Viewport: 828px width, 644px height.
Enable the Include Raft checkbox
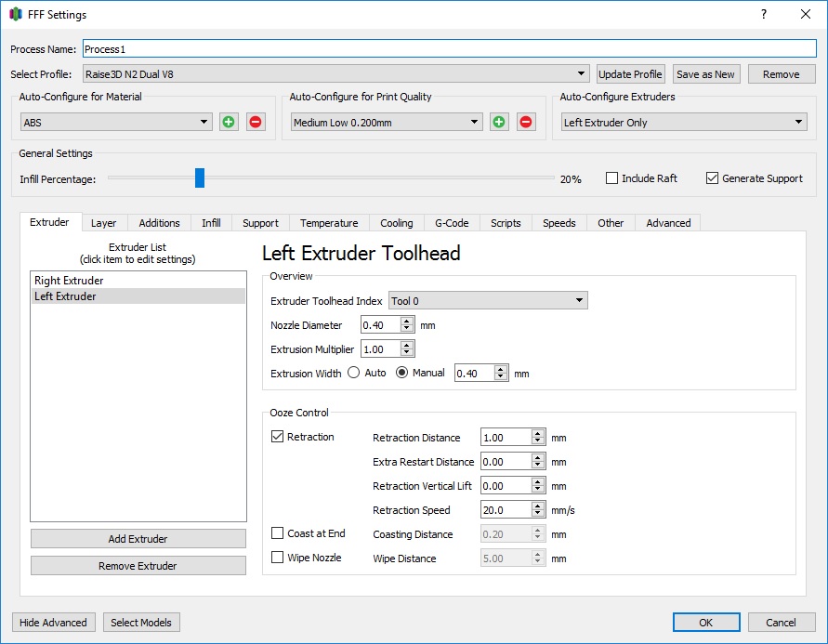[x=611, y=178]
